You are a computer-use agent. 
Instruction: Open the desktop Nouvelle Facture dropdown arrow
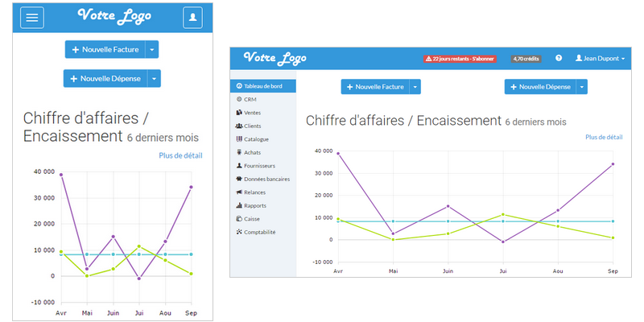tap(415, 87)
